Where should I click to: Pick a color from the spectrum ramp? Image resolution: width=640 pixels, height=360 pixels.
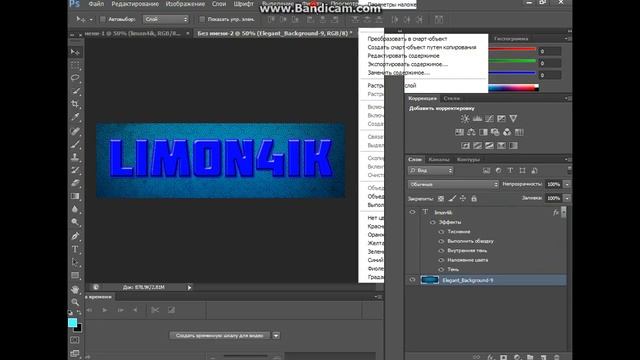coord(513,87)
